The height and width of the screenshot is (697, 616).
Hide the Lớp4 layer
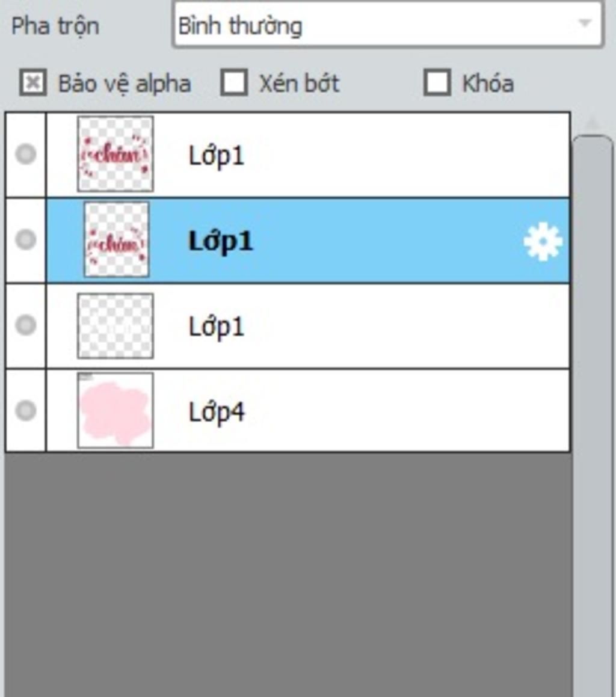click(x=25, y=410)
